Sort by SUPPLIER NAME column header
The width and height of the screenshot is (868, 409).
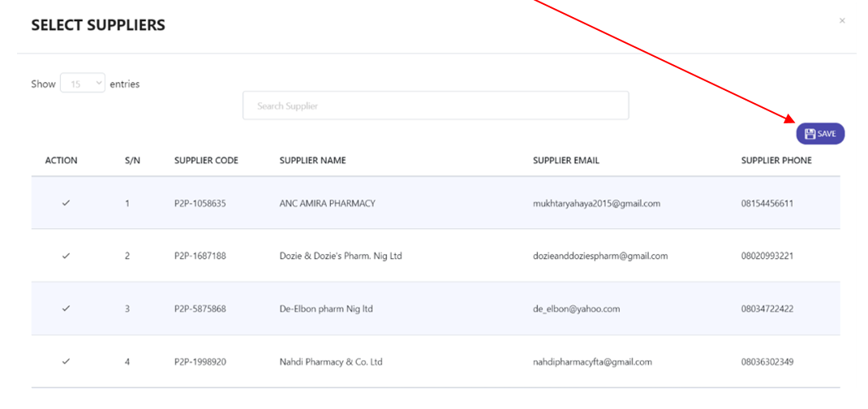pyautogui.click(x=313, y=161)
